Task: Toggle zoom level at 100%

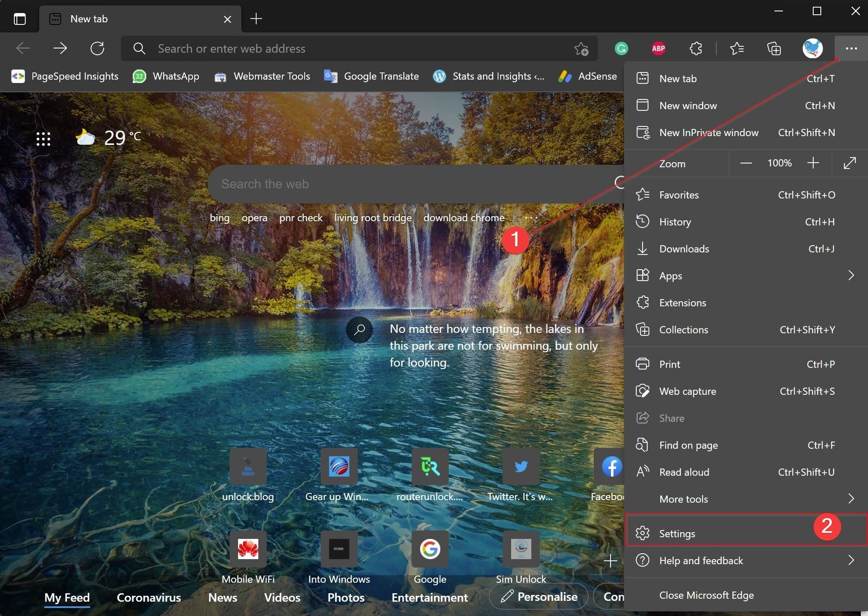Action: 779,162
